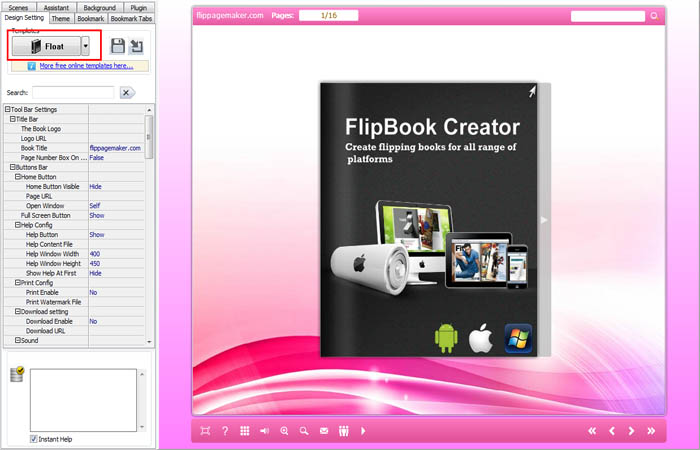Select the Theme tab
700x450 pixels.
pyautogui.click(x=60, y=18)
